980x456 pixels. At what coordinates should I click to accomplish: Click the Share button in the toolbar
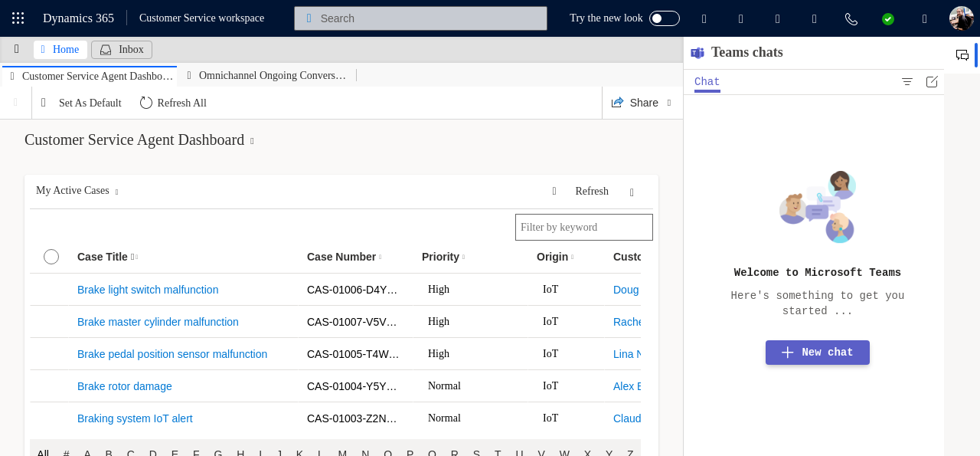tap(635, 103)
